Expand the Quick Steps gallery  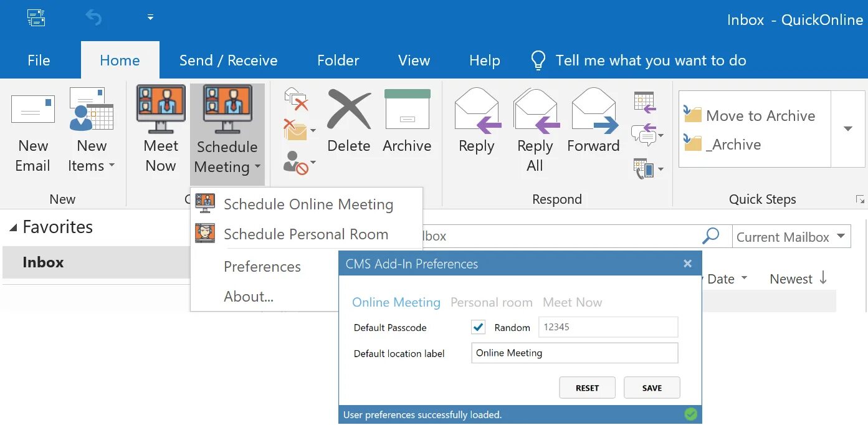click(x=848, y=129)
